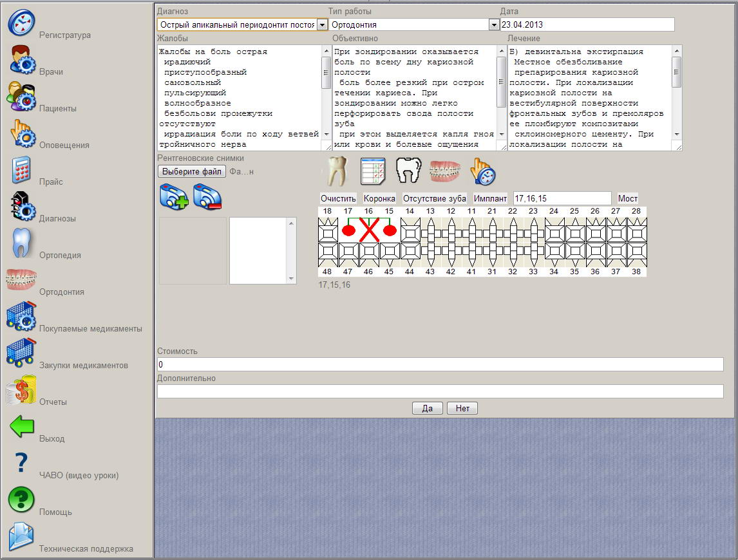Click the remove X-ray image icon
This screenshot has width=738, height=560.
tap(207, 196)
